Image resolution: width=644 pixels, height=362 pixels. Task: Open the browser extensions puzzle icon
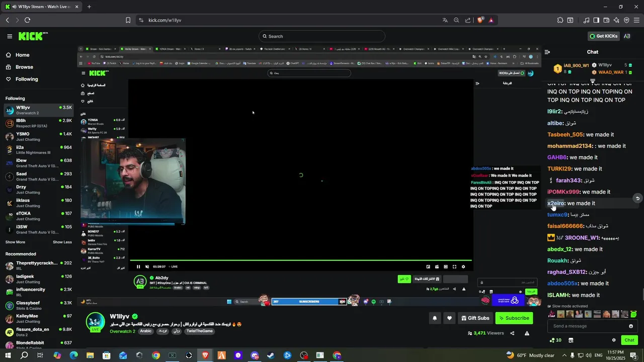(560, 20)
